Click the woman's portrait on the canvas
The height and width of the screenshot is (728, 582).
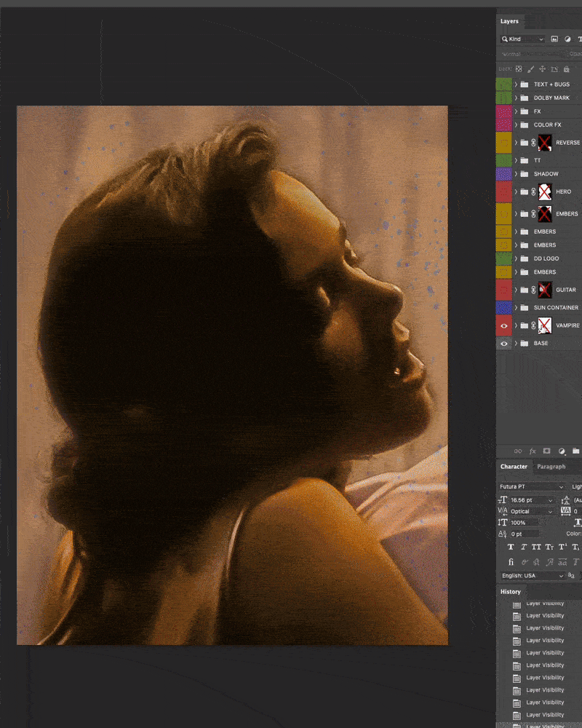pos(233,375)
